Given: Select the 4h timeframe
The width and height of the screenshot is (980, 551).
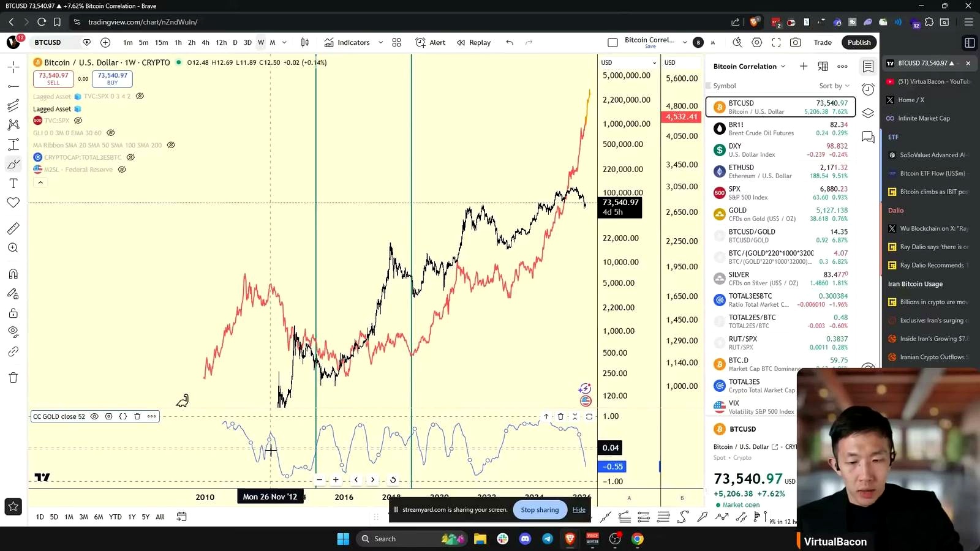Looking at the screenshot, I should click(205, 42).
